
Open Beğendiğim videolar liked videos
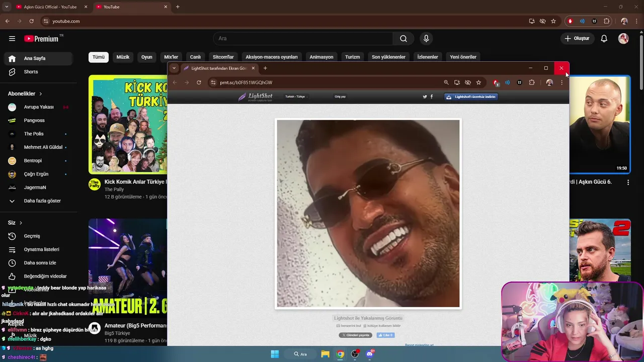point(38,277)
